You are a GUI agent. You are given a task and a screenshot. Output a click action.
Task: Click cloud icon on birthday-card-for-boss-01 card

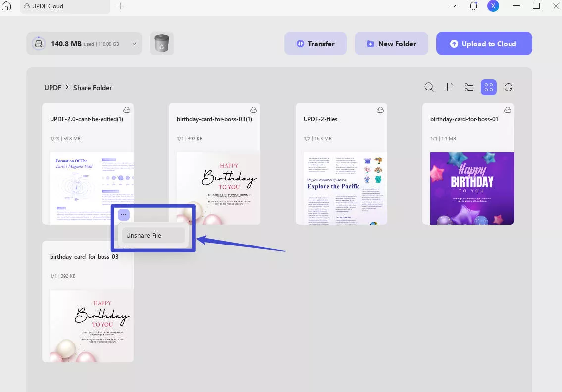508,110
